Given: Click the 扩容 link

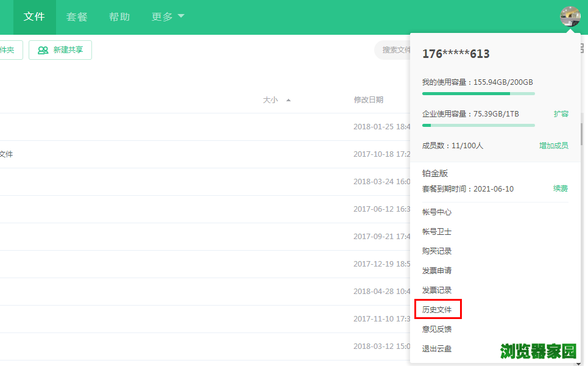Looking at the screenshot, I should pyautogui.click(x=561, y=114).
